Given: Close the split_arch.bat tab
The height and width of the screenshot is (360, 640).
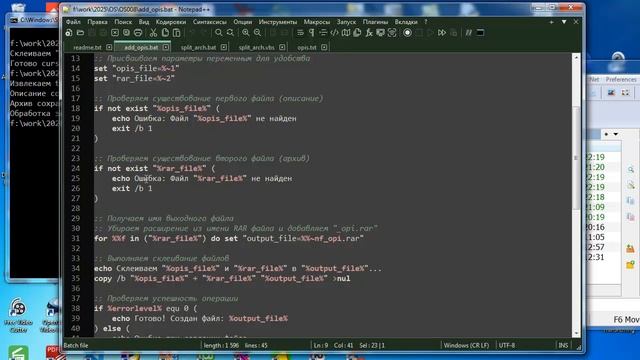Looking at the screenshot, I should [x=224, y=47].
